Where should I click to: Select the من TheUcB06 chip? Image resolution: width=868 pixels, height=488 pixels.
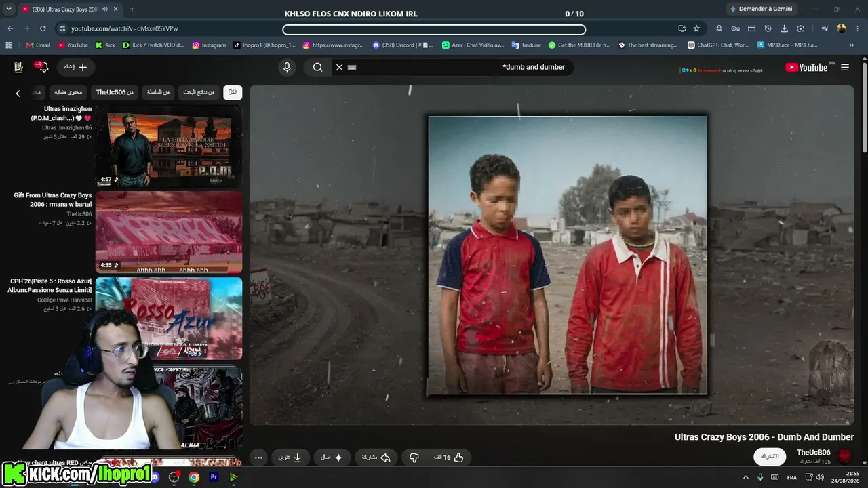pos(115,92)
